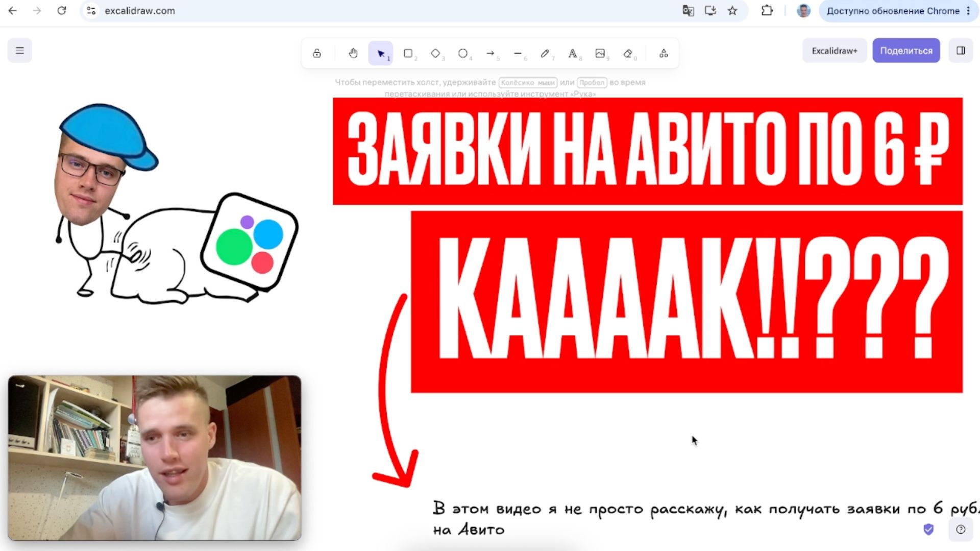Select the Eraser tool

click(x=628, y=53)
